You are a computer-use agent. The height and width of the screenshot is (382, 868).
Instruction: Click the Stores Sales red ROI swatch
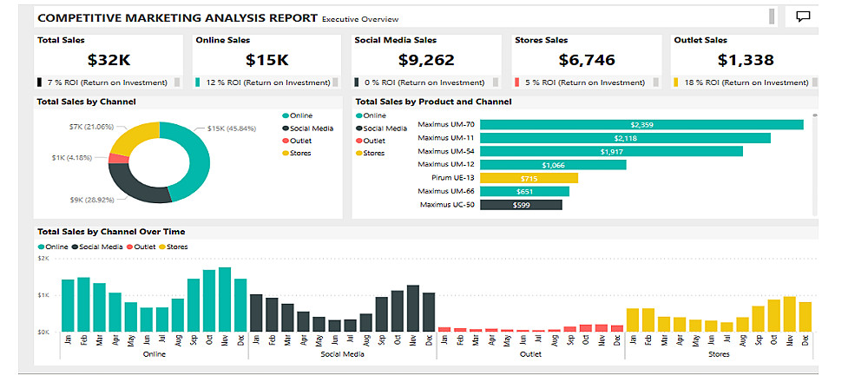coord(517,82)
